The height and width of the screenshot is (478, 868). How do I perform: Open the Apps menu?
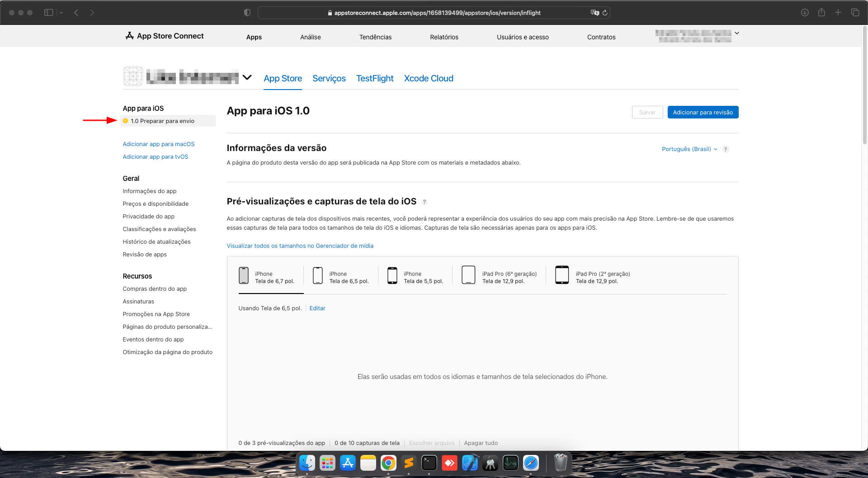(x=254, y=37)
